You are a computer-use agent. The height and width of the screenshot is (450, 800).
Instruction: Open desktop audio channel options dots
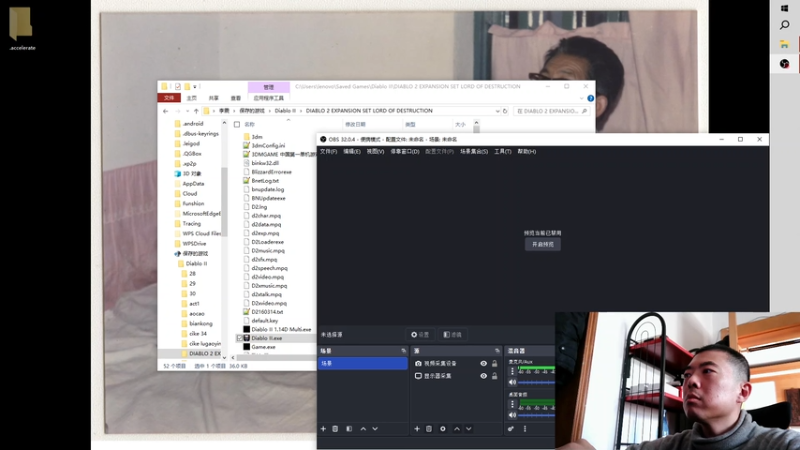(x=512, y=404)
